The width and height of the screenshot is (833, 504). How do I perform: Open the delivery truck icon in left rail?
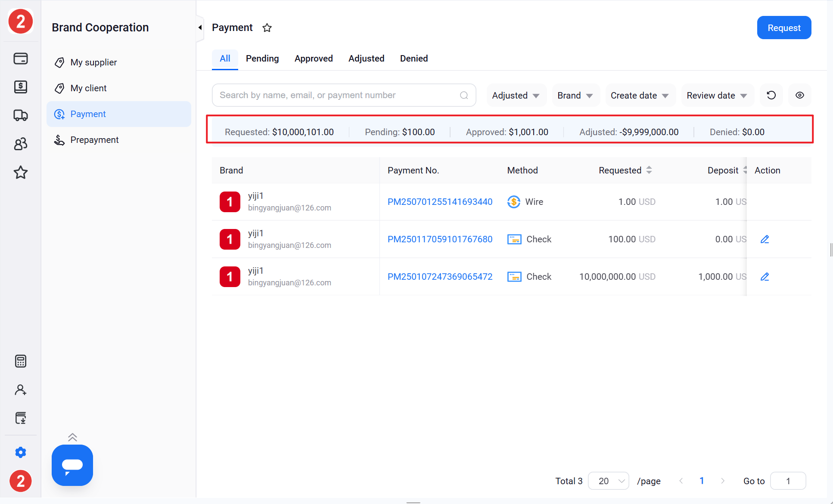[21, 115]
